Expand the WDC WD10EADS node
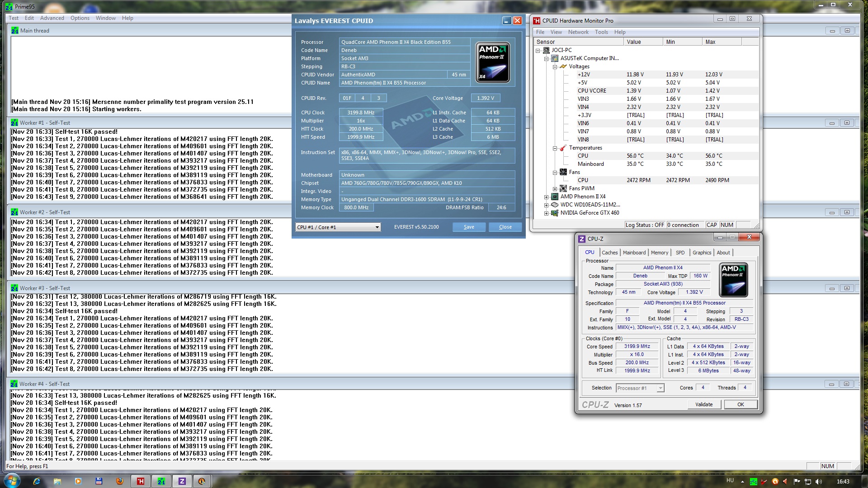 [546, 205]
